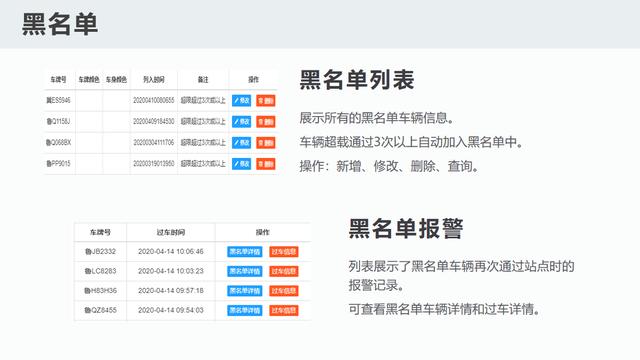640x360 pixels.
Task: Click 删除 in the 鲁Q0688X row
Action: pyautogui.click(x=266, y=143)
